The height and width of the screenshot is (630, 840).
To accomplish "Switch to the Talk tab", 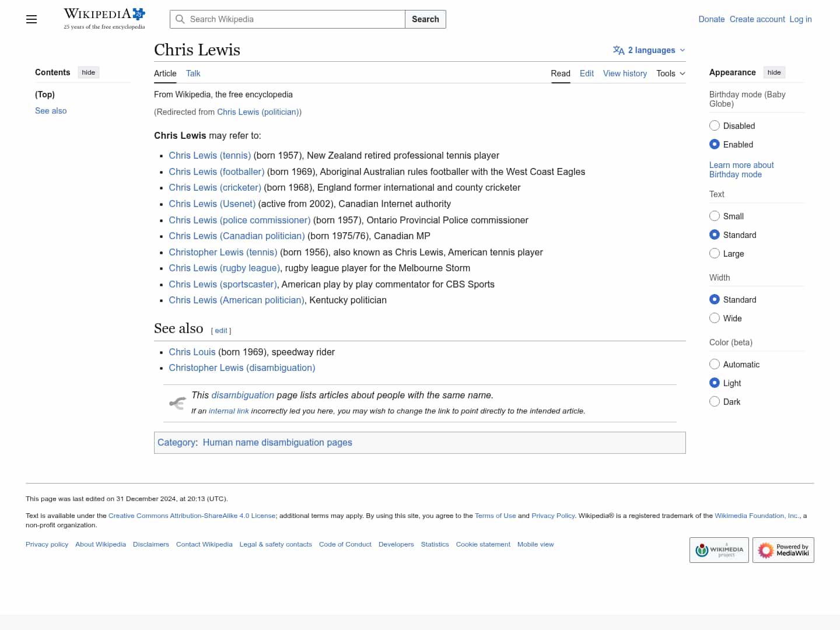I will [x=193, y=73].
